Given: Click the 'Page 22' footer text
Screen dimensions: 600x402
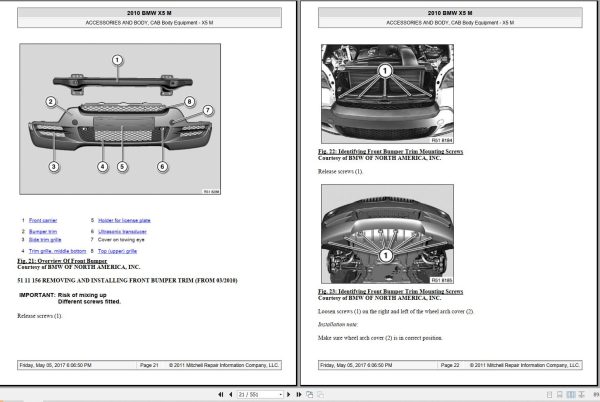Looking at the screenshot, I should point(450,365).
